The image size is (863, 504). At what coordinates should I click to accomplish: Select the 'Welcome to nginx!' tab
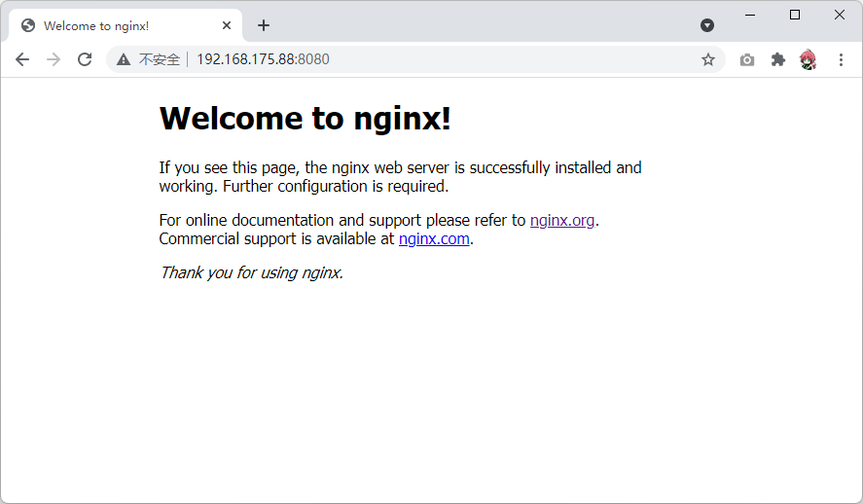tap(107, 25)
